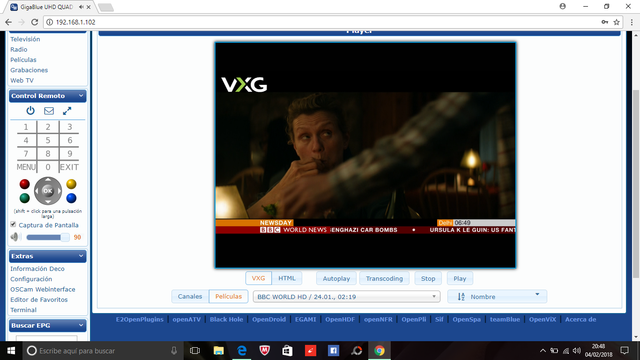Click the yellow remote color button

71,184
